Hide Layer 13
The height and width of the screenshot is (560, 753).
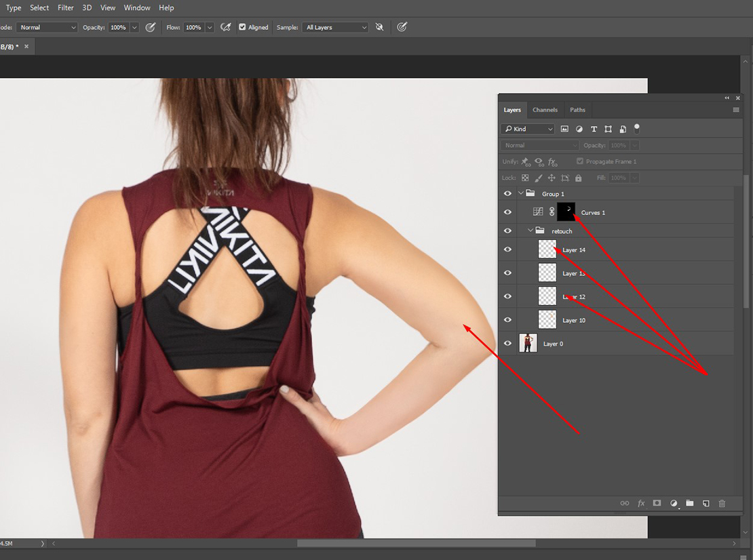507,273
